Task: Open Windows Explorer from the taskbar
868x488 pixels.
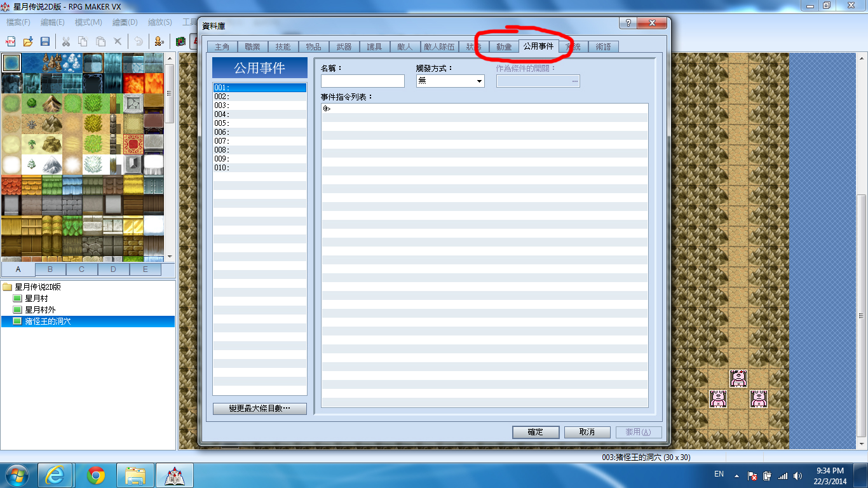Action: tap(136, 475)
